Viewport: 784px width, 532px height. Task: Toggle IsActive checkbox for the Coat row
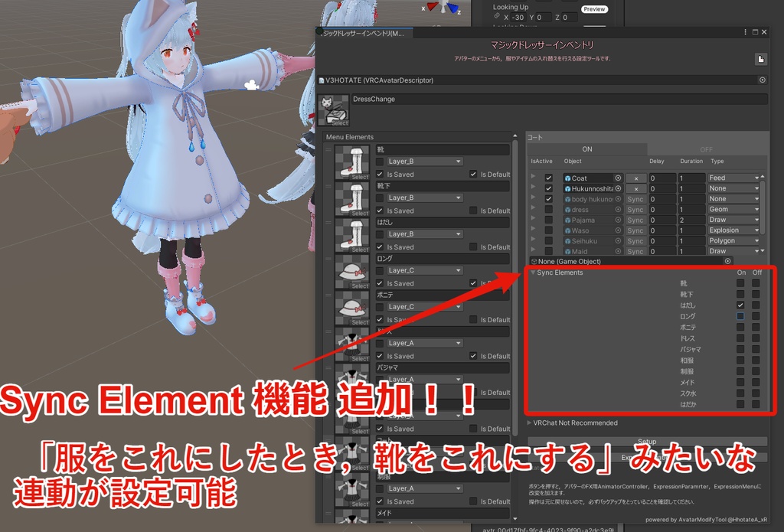coord(548,178)
